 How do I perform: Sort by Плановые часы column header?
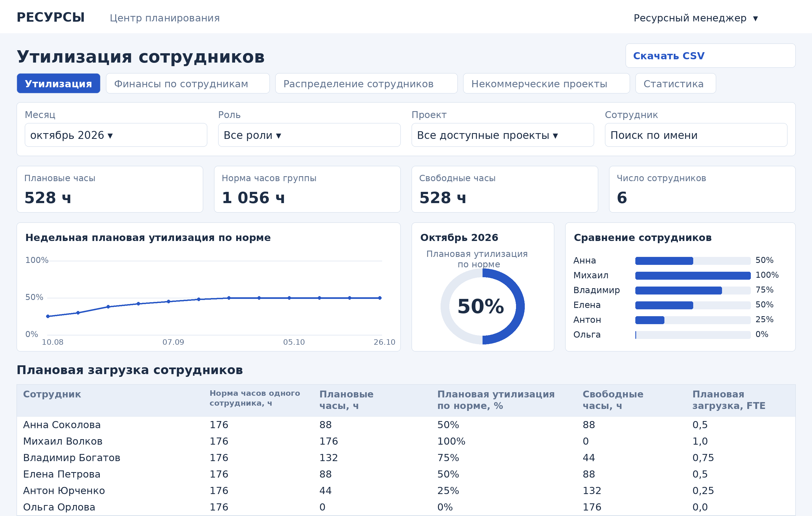pos(346,400)
